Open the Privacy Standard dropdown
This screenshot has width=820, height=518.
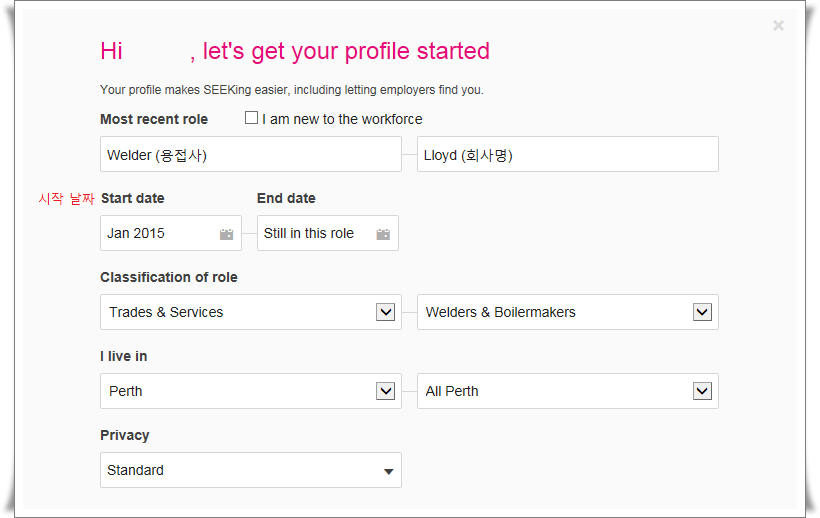251,470
